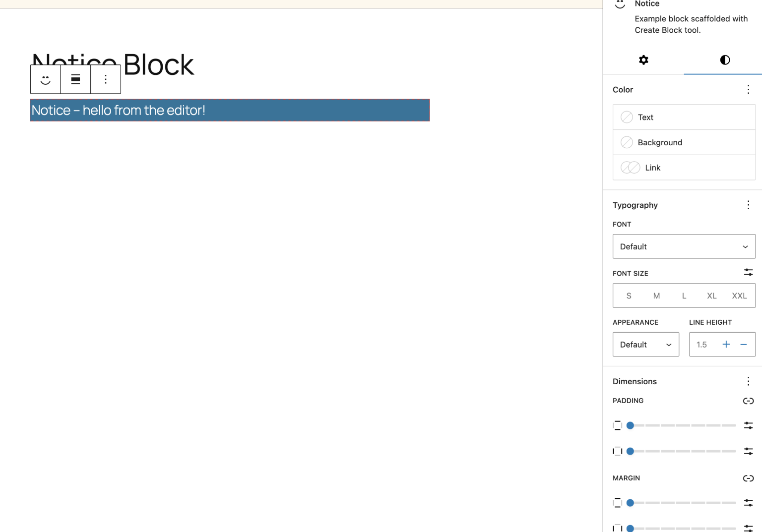
Task: Switch to the Styles half-circle tab
Action: click(725, 60)
